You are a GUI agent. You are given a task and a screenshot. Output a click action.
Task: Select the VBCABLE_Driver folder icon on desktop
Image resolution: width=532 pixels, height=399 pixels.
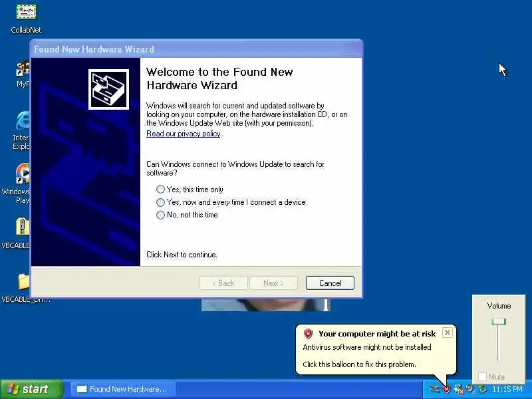click(x=23, y=281)
